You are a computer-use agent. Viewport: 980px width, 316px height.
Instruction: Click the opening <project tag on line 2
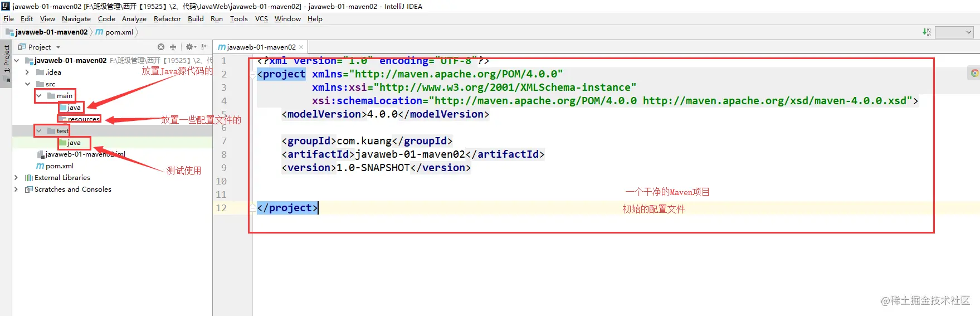(x=281, y=74)
